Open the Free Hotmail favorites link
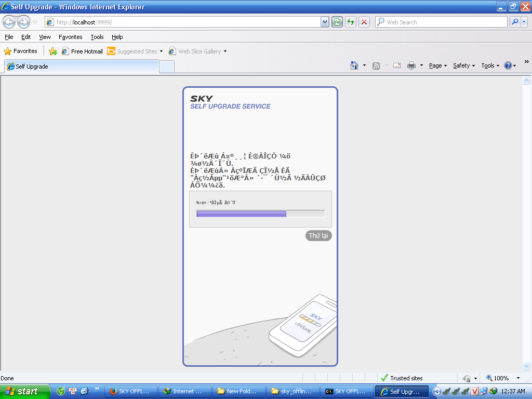532x399 pixels. [x=82, y=51]
